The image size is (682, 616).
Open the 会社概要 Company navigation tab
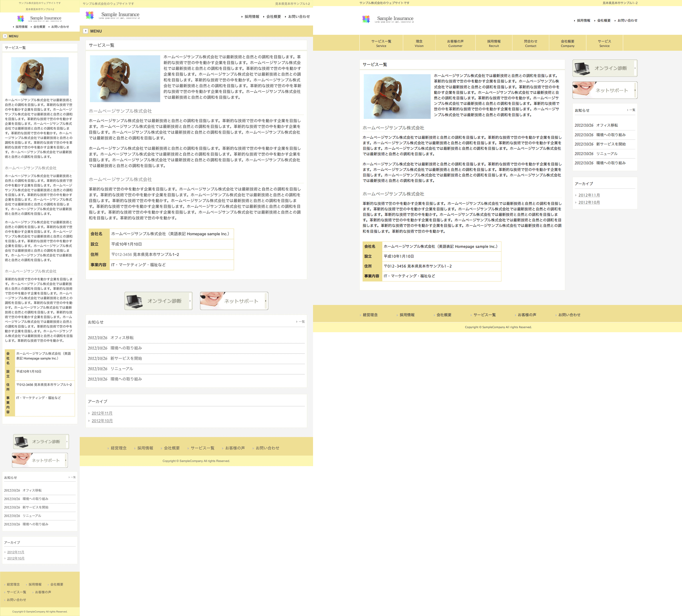coord(567,43)
